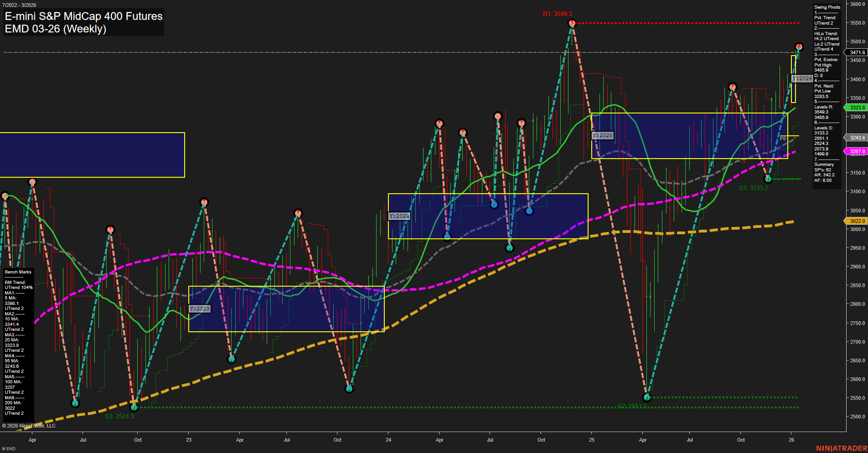Click the gray 3243.6 marker on the price axis

coord(855,137)
